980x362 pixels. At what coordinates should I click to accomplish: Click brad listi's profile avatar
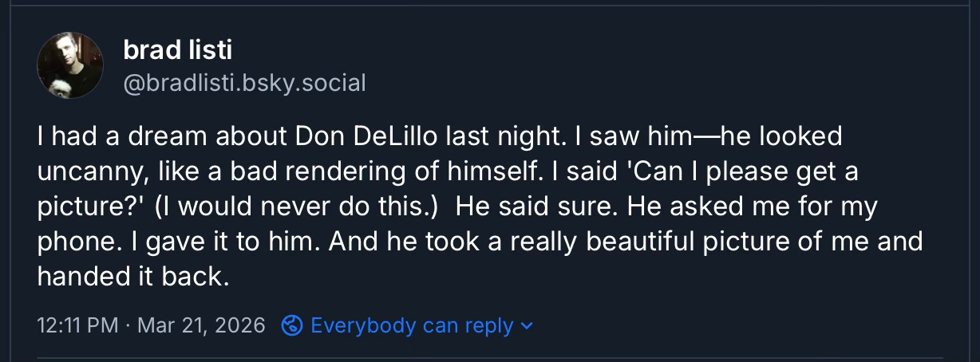70,65
